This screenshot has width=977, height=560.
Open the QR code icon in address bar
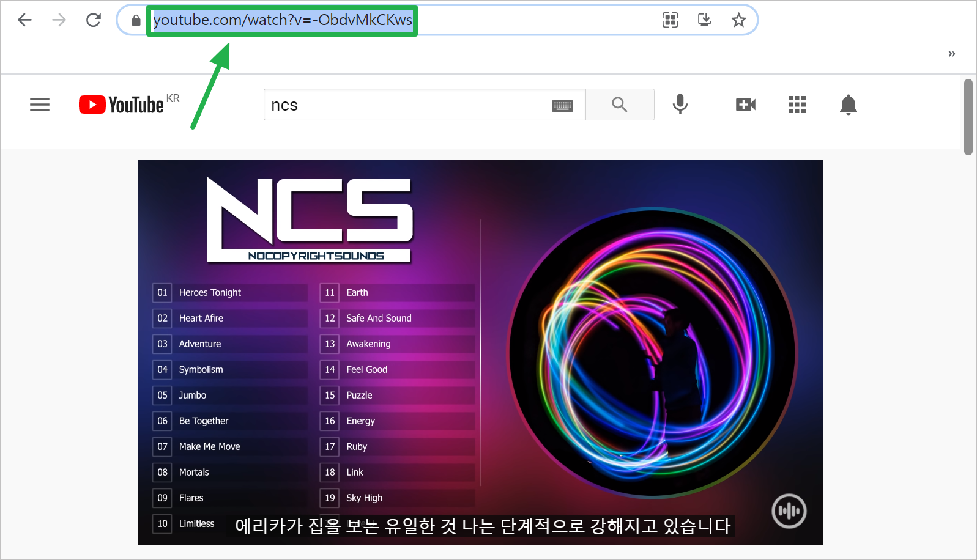point(671,20)
